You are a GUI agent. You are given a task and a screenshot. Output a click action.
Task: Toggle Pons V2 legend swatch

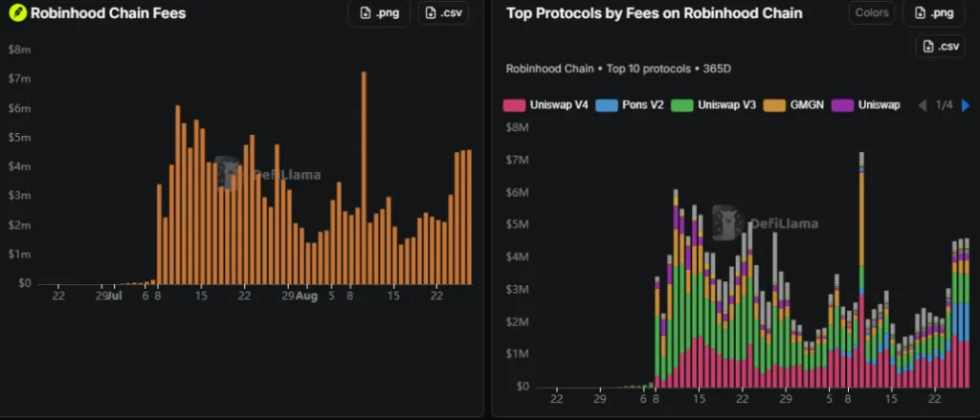606,105
